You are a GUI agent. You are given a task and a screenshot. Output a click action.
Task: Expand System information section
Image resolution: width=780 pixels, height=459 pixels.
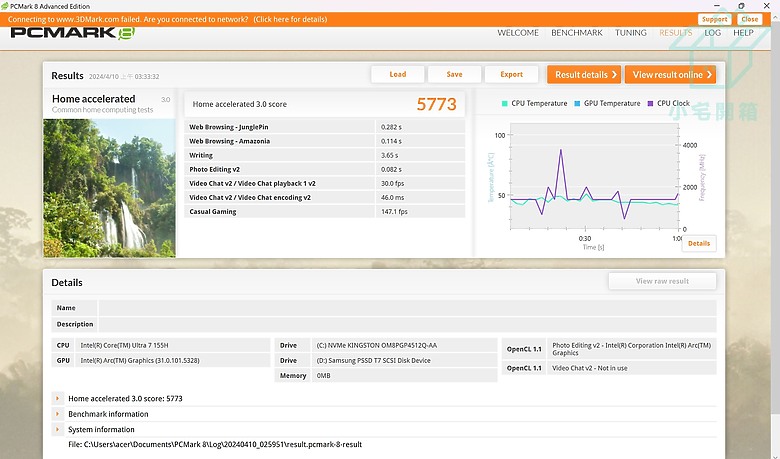coord(58,429)
